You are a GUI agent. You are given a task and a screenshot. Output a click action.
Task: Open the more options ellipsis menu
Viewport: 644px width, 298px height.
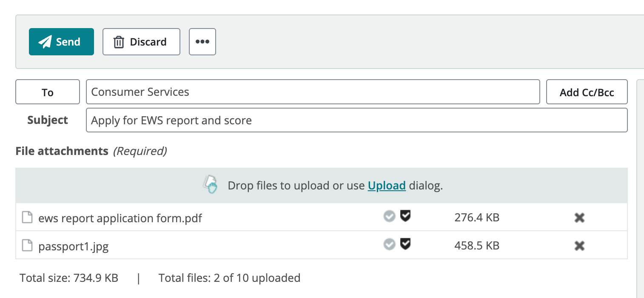202,42
